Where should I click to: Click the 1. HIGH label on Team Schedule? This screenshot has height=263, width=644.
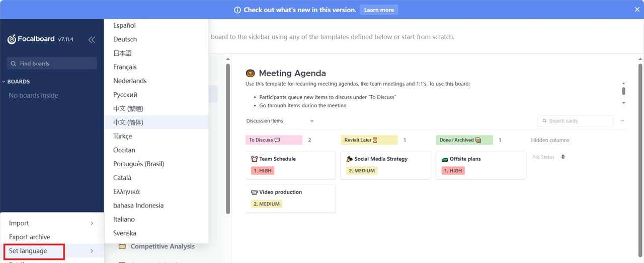coord(262,171)
